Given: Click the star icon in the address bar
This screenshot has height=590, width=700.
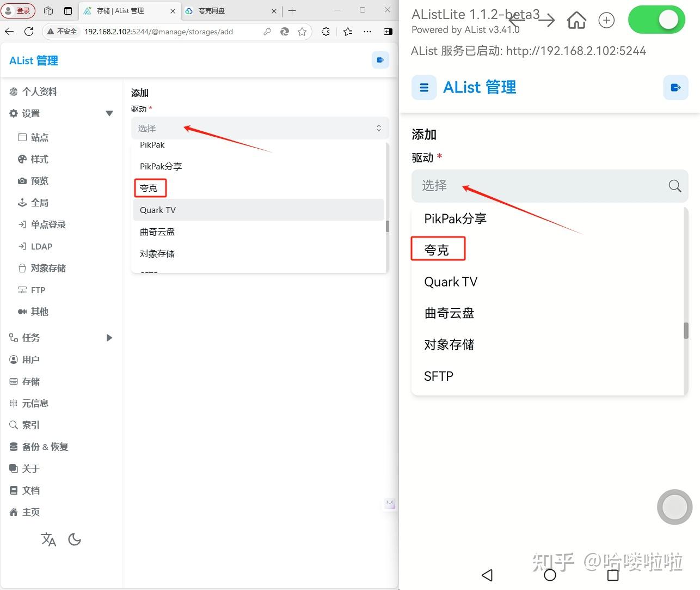Looking at the screenshot, I should [x=303, y=32].
